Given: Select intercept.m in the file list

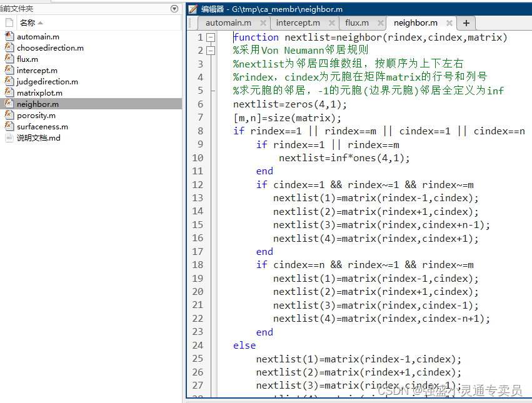Looking at the screenshot, I should pos(38,70).
